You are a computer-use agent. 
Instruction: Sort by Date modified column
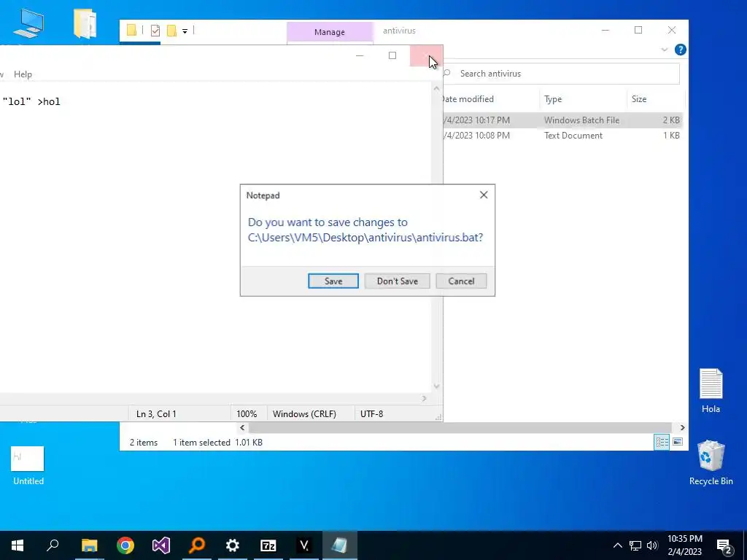pyautogui.click(x=467, y=99)
